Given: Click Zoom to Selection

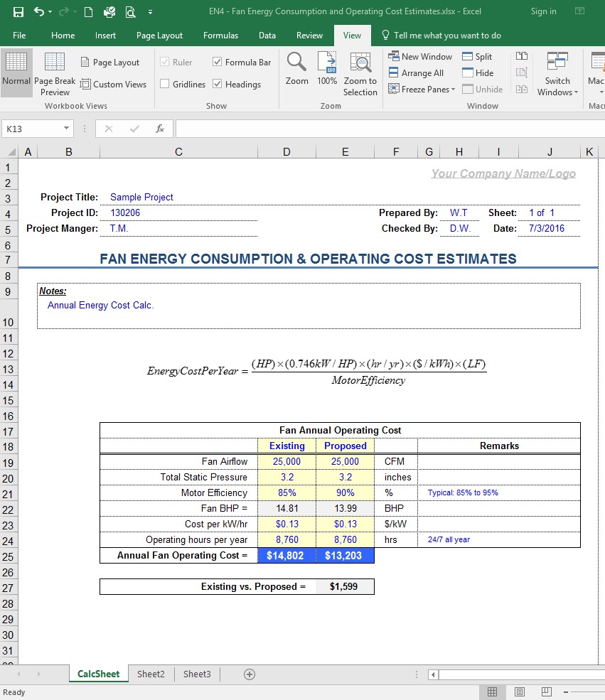Looking at the screenshot, I should 360,74.
